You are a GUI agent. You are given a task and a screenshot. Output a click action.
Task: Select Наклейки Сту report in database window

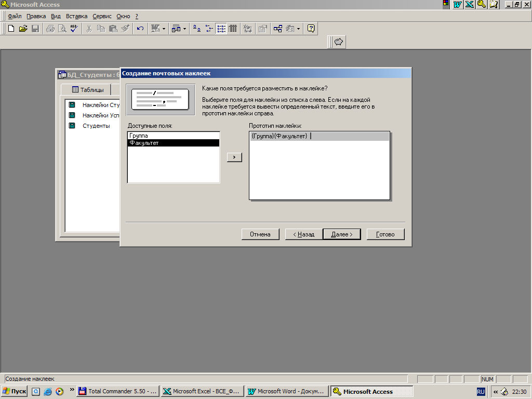(x=94, y=105)
